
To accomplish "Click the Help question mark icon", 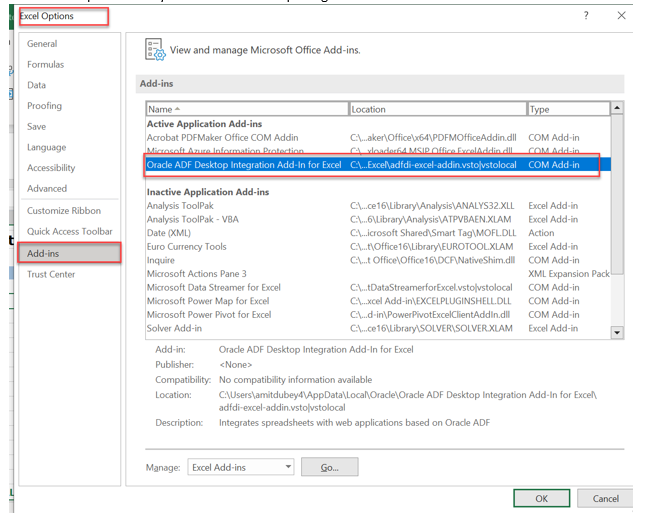I will pyautogui.click(x=586, y=15).
